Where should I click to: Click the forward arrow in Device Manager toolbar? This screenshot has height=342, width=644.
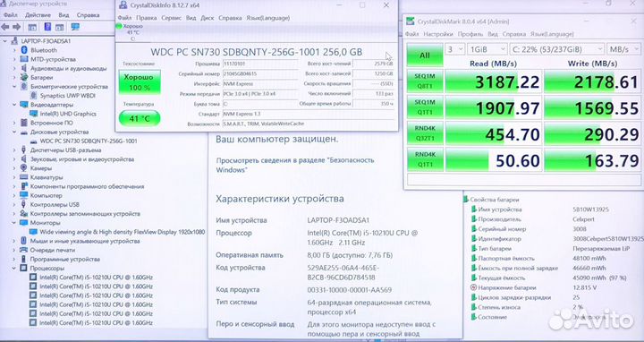[16, 27]
